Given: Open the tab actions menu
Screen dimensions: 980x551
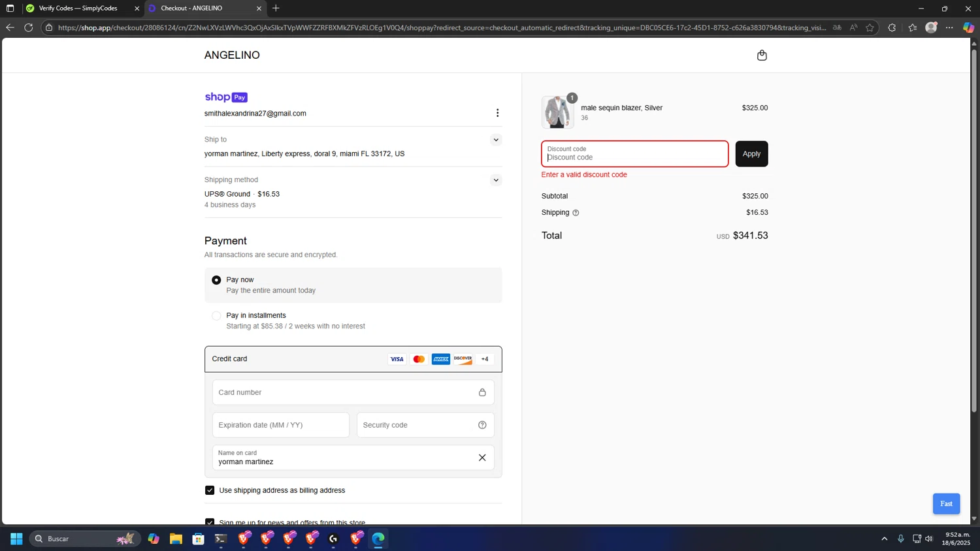Looking at the screenshot, I should [x=10, y=8].
